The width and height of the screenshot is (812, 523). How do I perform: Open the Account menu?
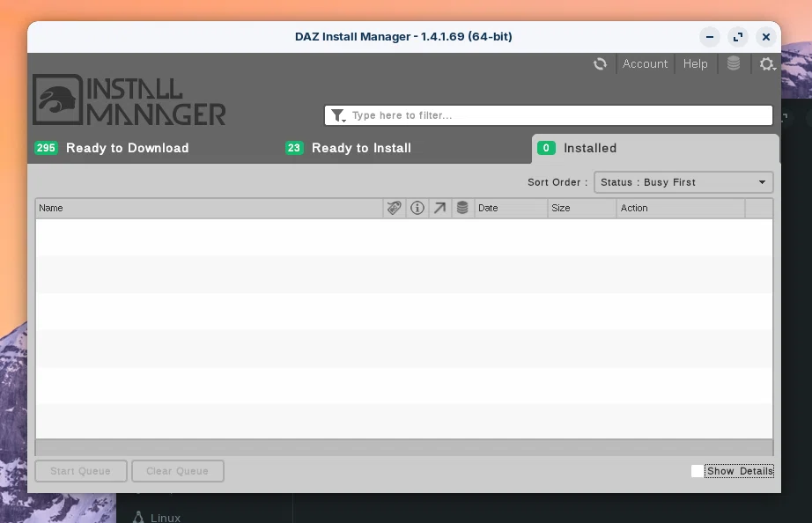[645, 63]
